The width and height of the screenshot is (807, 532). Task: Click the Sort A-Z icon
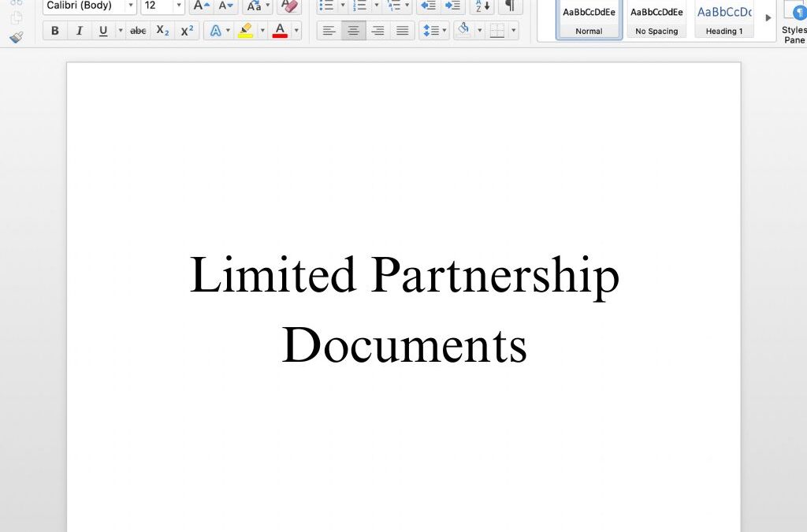(482, 6)
